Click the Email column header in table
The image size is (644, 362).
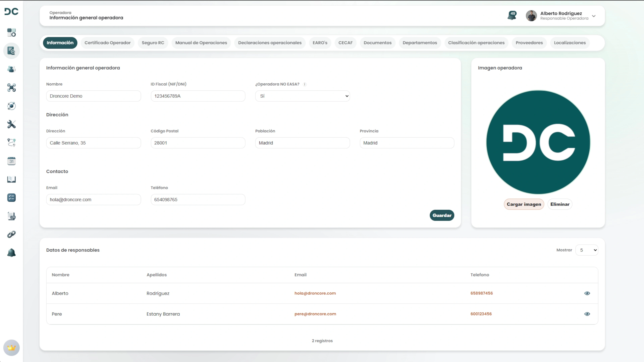[x=300, y=275]
